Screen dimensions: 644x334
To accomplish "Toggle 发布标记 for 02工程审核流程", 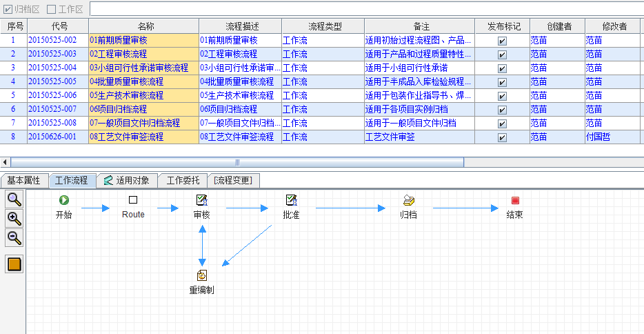I will pyautogui.click(x=502, y=55).
